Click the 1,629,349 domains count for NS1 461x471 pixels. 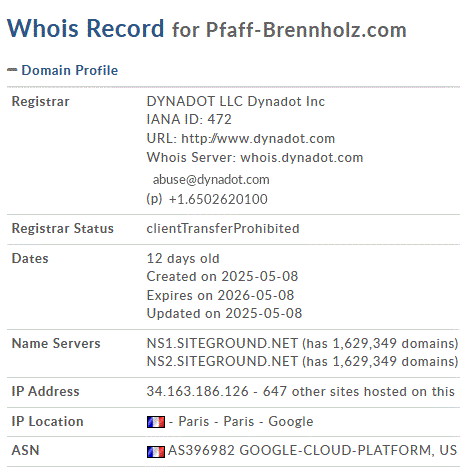coord(395,343)
